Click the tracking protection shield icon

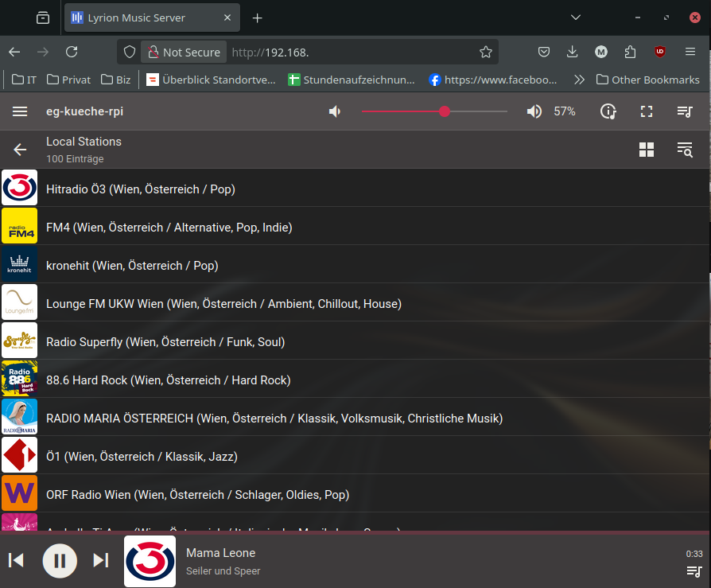coord(130,53)
